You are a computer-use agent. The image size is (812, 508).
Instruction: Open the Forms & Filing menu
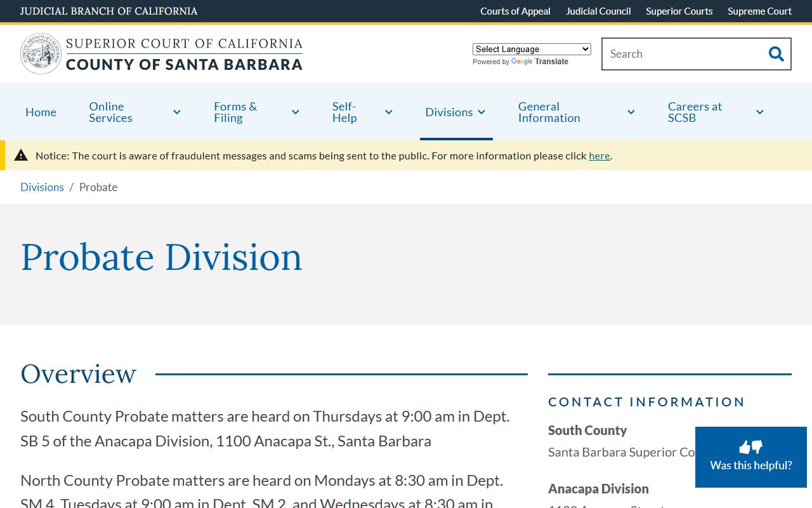[235, 112]
